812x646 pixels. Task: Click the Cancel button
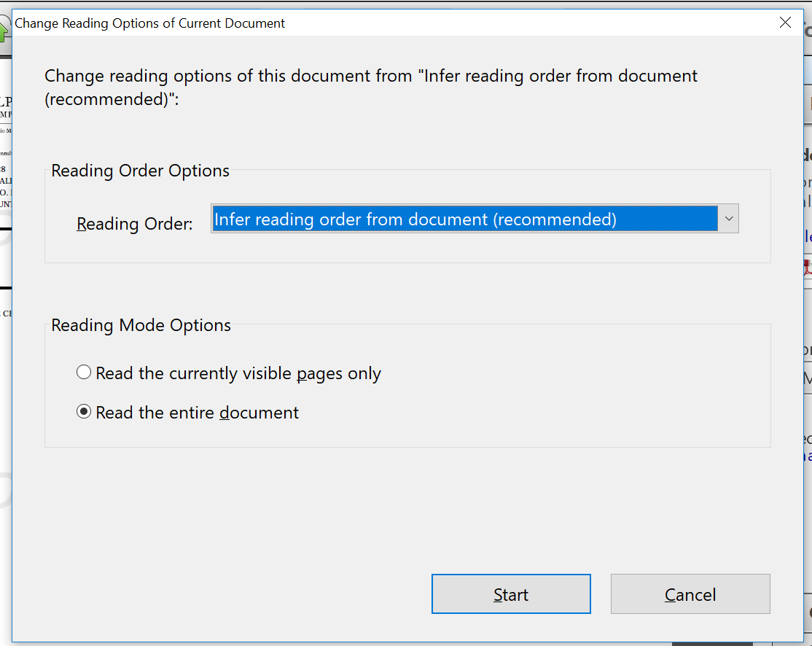[690, 594]
